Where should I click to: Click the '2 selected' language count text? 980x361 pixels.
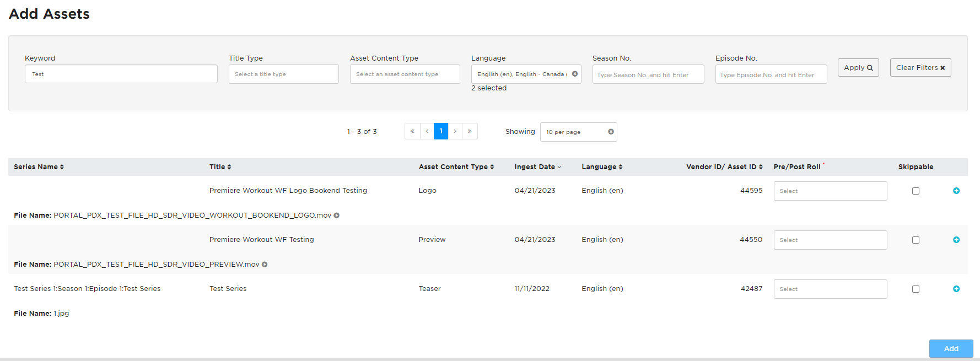pyautogui.click(x=489, y=88)
